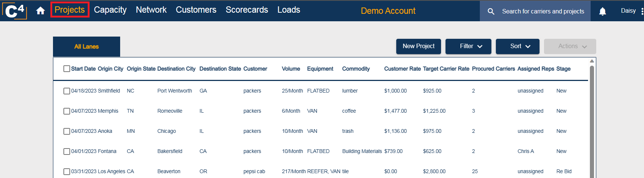The image size is (644, 178).
Task: Select the All Lanes tab
Action: (x=87, y=47)
